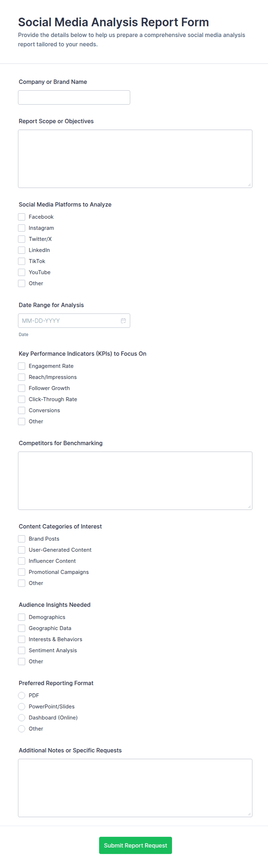Grab the Report Scope textarea resize handle

coord(250,185)
